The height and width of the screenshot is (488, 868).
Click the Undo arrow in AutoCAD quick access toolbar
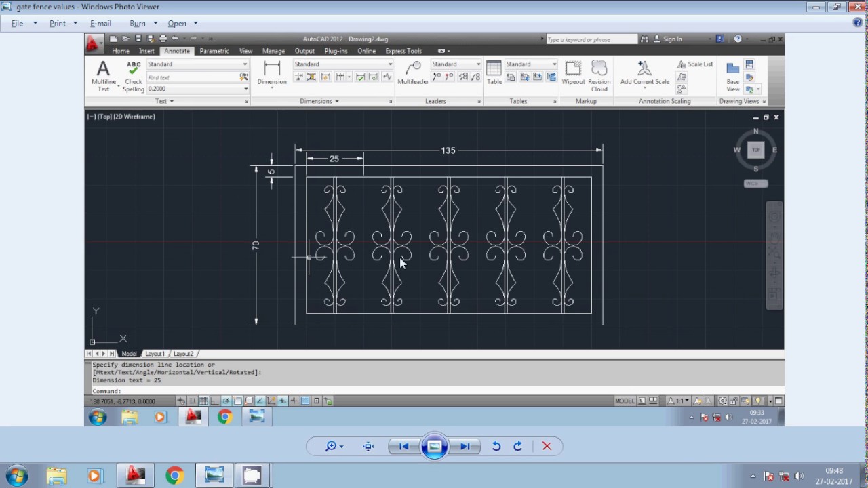click(x=176, y=39)
